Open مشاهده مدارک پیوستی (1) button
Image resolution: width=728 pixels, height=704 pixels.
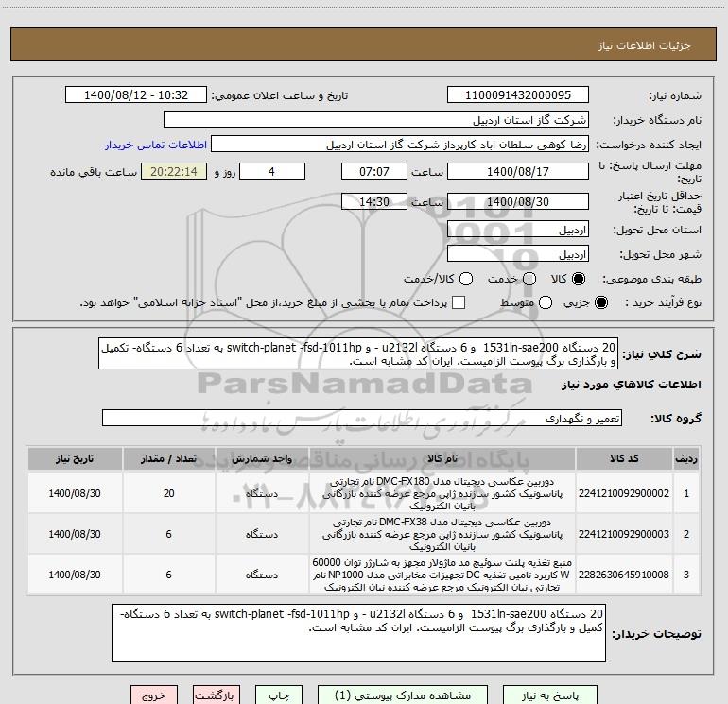pos(403,695)
